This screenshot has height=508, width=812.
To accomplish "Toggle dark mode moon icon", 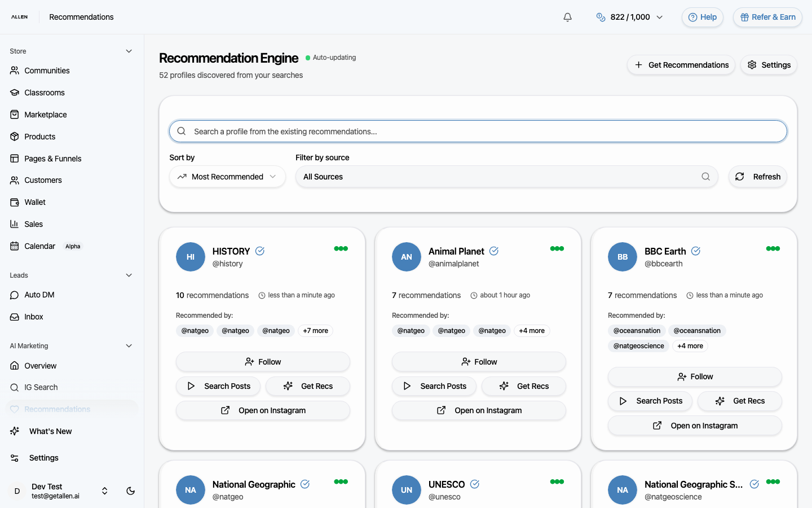I will point(130,491).
